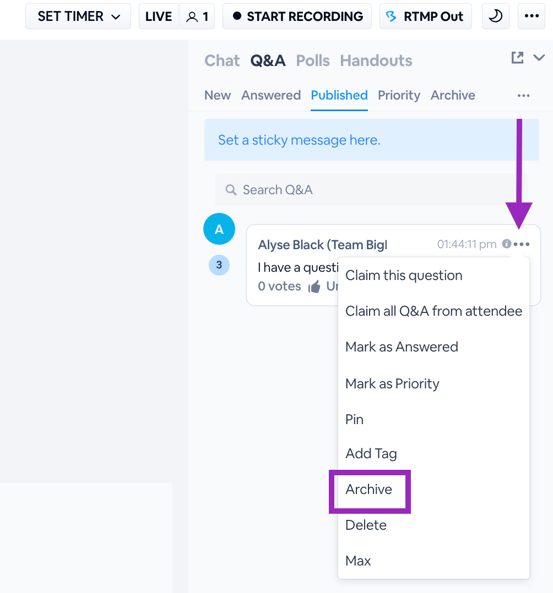Click attendee count person icon
The image size is (553, 593).
point(192,17)
